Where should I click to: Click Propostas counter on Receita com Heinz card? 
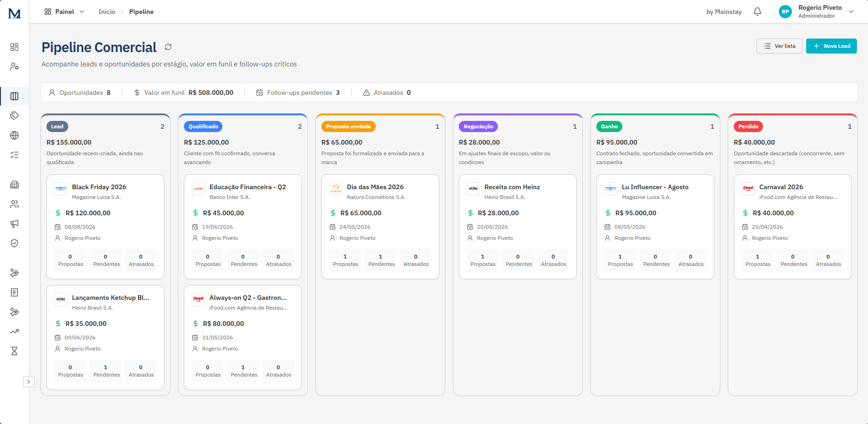(x=483, y=260)
